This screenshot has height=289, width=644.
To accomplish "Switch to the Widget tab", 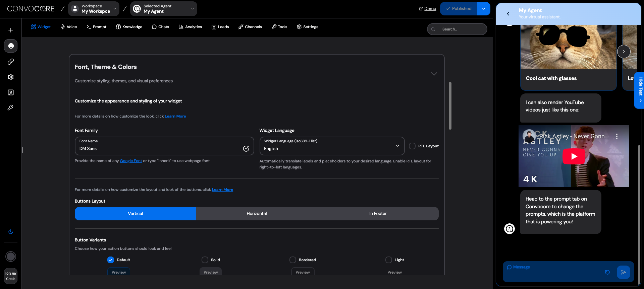I will pos(41,27).
